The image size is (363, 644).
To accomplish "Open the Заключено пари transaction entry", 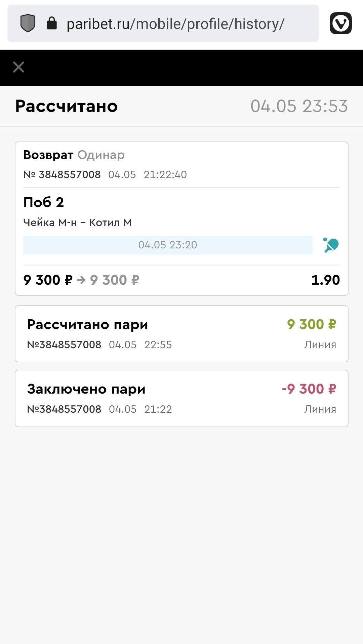I will tap(182, 398).
